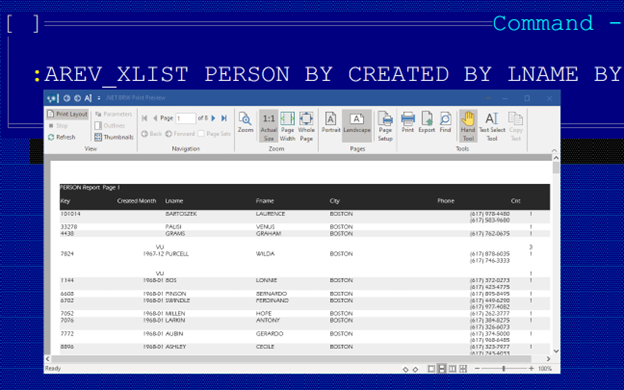The image size is (624, 390).
Task: Click the Fname LONNIE cell
Action: 266,281
